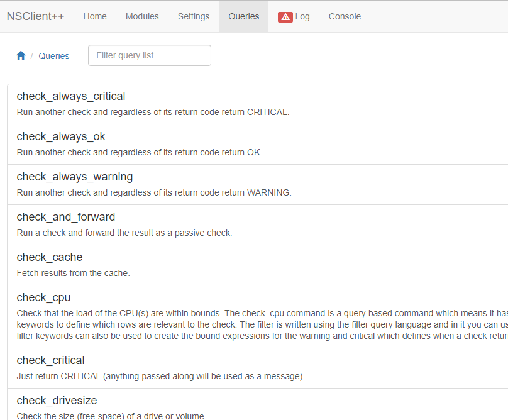Screen dimensions: 508x420
Task: Click the red warning icon beside Log
Action: pyautogui.click(x=285, y=17)
